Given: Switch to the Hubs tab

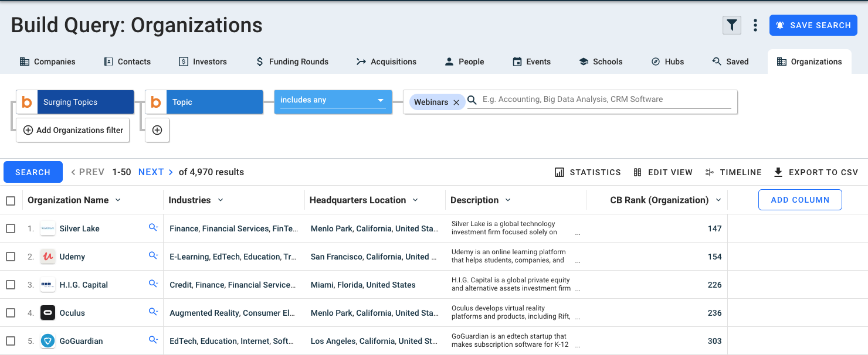Looking at the screenshot, I should [667, 62].
